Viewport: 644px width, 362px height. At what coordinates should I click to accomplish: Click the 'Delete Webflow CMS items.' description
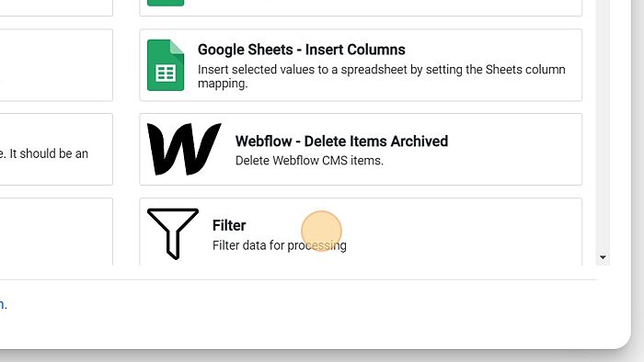point(309,160)
